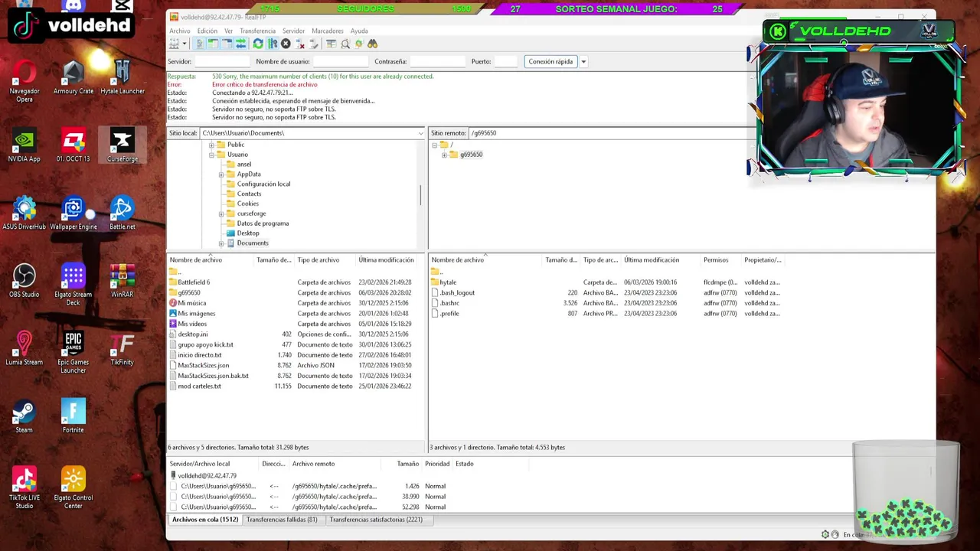Open the quick connect history dropdown
The height and width of the screenshot is (551, 980).
pyautogui.click(x=583, y=61)
